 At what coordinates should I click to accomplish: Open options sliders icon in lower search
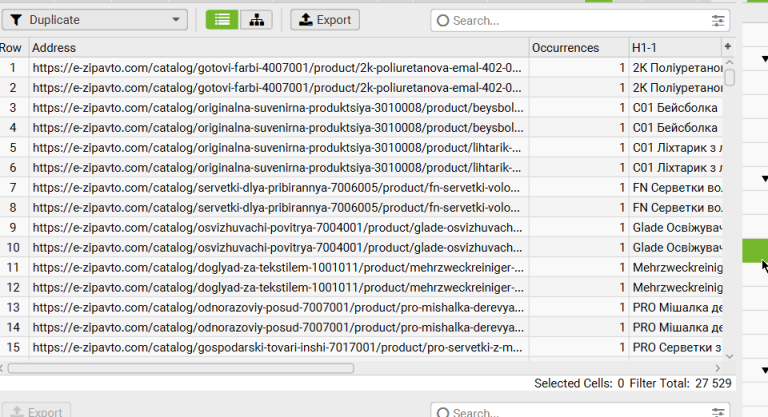coord(718,413)
